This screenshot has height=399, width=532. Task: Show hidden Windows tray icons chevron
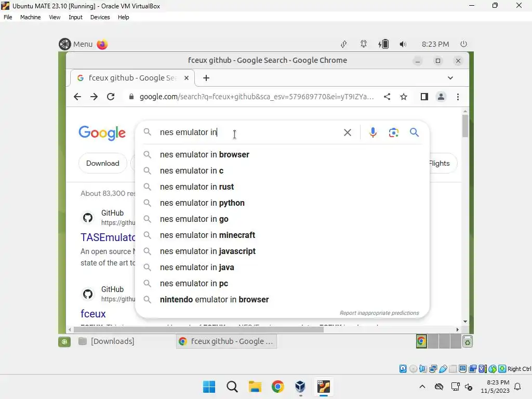pyautogui.click(x=422, y=387)
